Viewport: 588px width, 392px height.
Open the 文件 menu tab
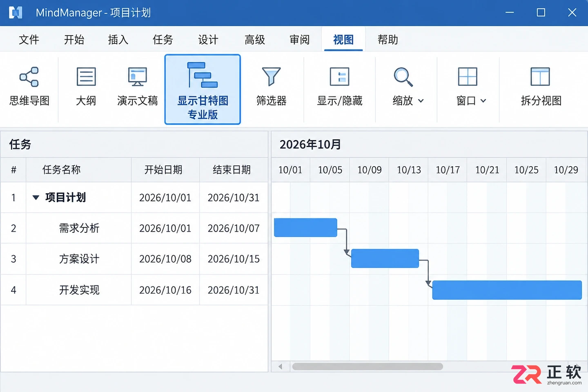tap(29, 40)
